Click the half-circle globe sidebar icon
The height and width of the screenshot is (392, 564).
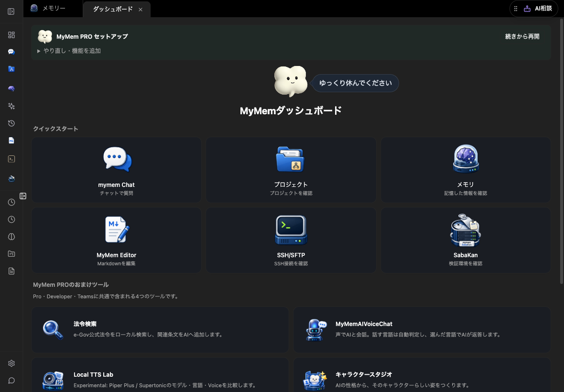pyautogui.click(x=11, y=237)
